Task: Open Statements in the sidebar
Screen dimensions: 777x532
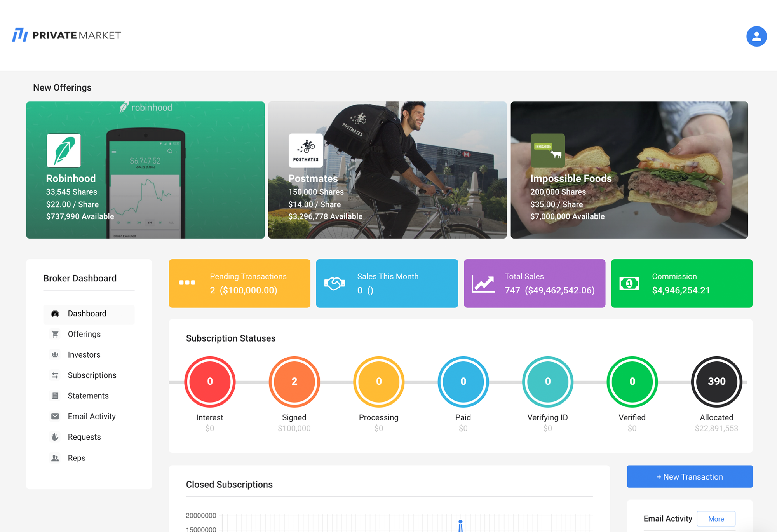Action: click(x=89, y=396)
